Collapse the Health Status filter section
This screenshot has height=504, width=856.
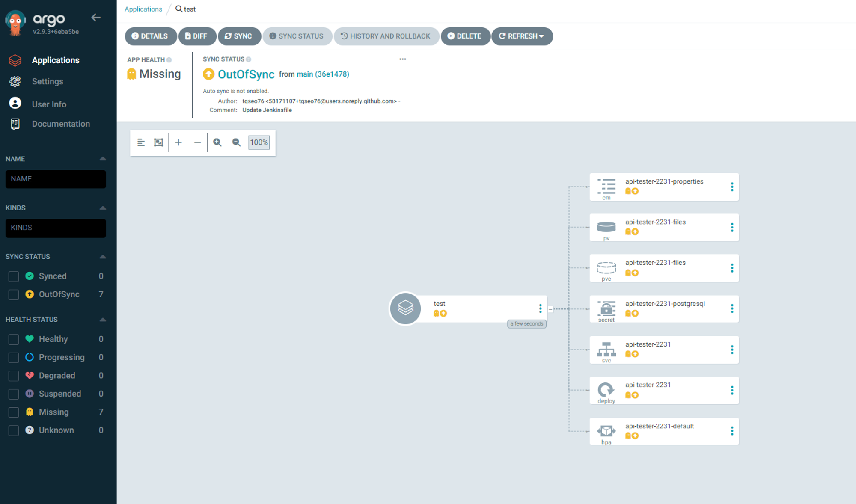click(103, 320)
